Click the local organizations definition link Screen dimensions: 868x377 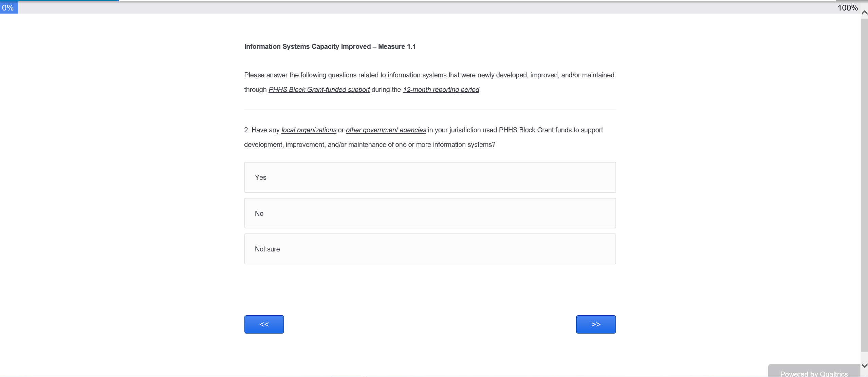(309, 130)
